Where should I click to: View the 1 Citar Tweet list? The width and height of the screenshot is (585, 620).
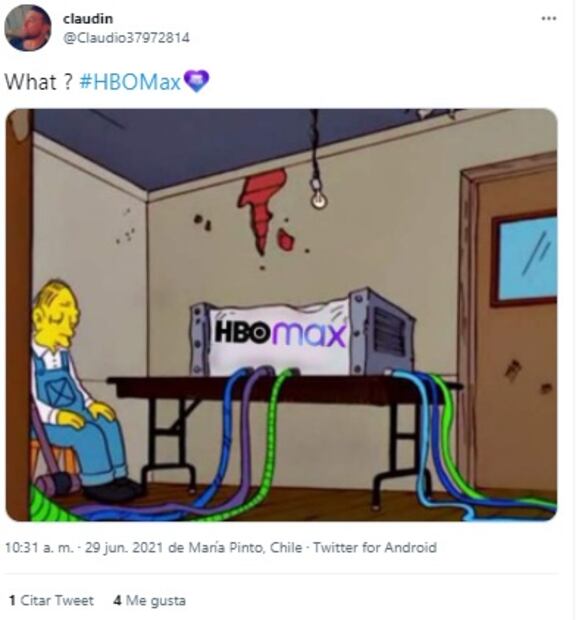point(51,600)
